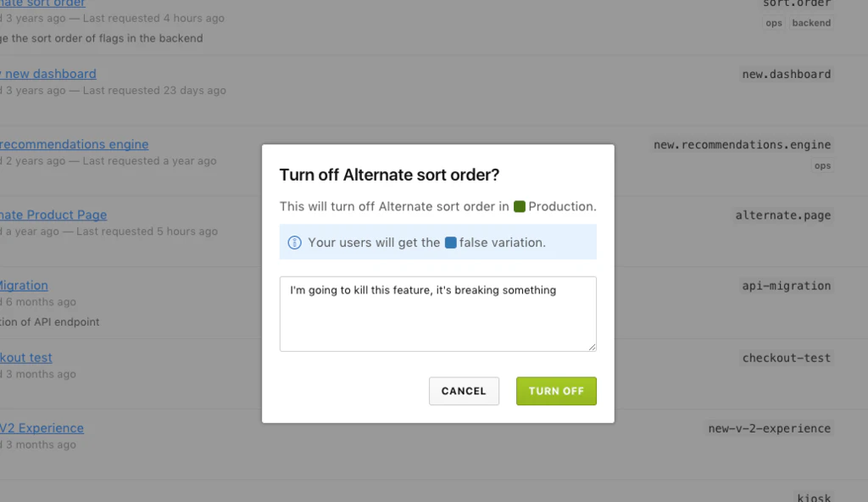Viewport: 868px width, 502px height.
Task: Click inside the turn-off comment text area
Action: [437, 314]
